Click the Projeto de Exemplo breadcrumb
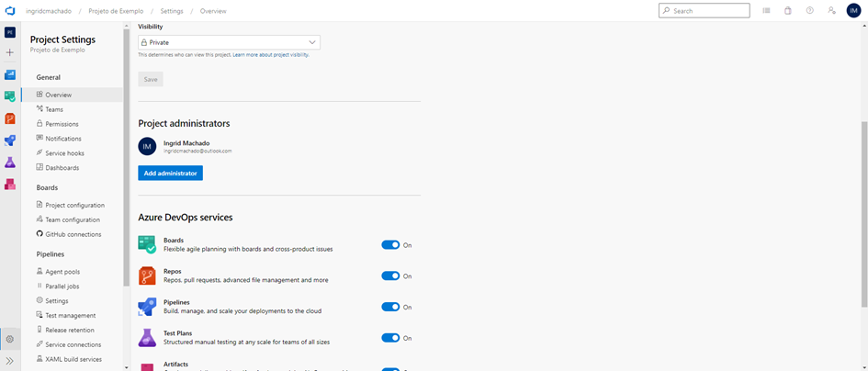Screen dimensions: 868x371 [x=116, y=11]
